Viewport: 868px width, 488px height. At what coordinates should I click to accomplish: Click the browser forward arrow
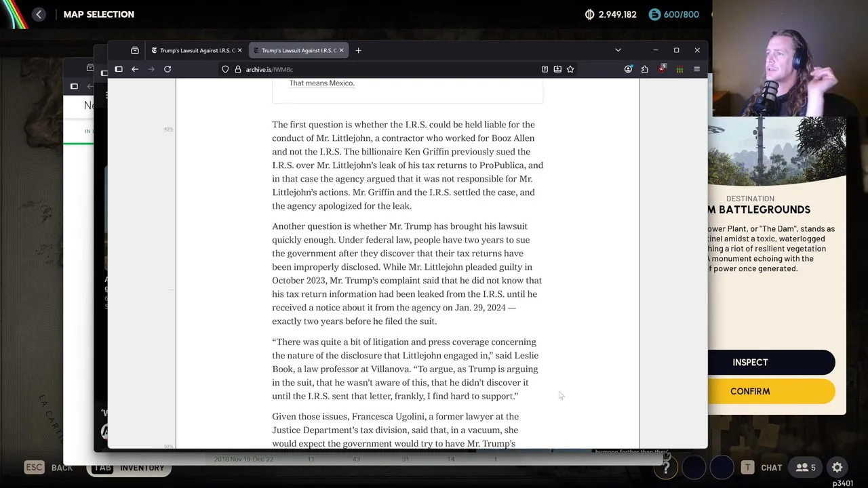[x=151, y=69]
